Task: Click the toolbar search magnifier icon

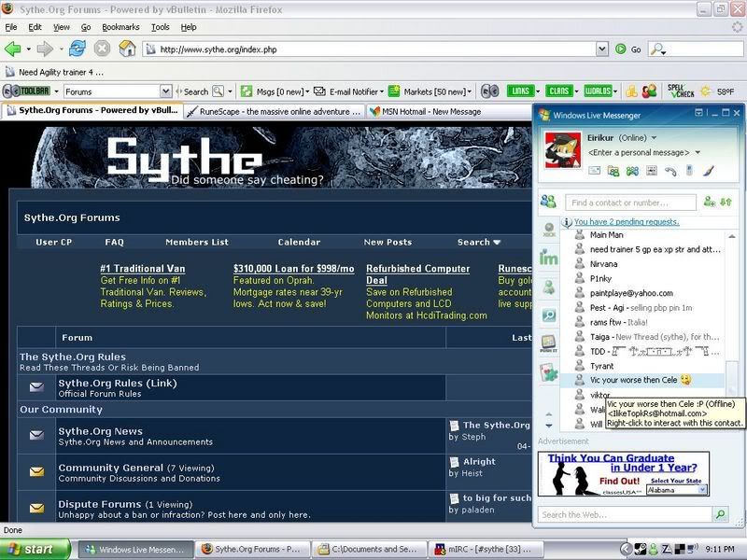Action: [218, 91]
